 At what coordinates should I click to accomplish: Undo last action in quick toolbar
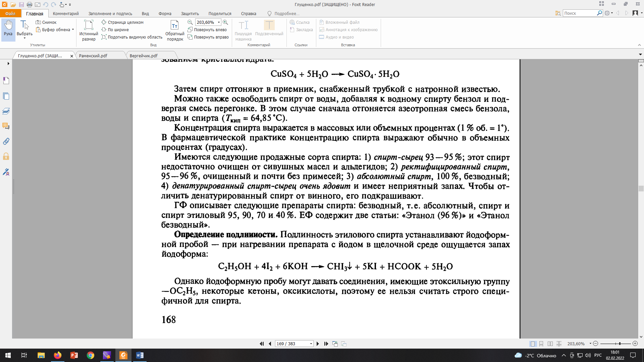46,4
